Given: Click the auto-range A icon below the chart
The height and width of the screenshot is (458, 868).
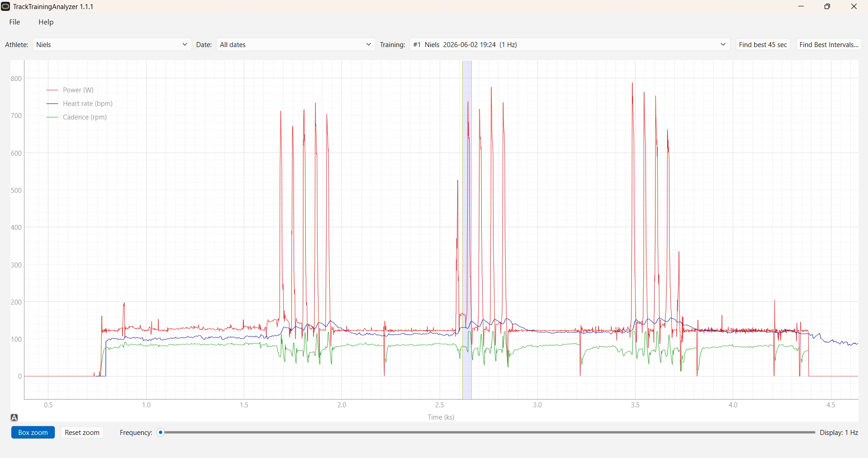Looking at the screenshot, I should 14,418.
